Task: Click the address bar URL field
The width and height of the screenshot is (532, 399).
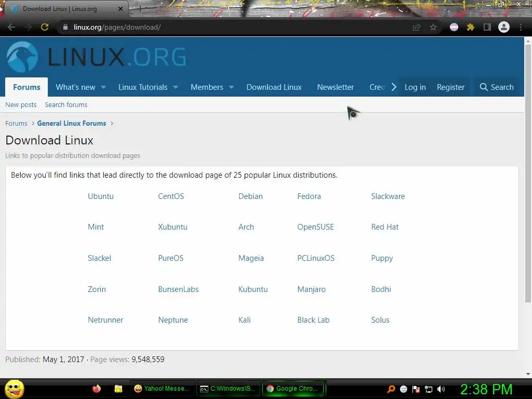Action: (x=234, y=27)
